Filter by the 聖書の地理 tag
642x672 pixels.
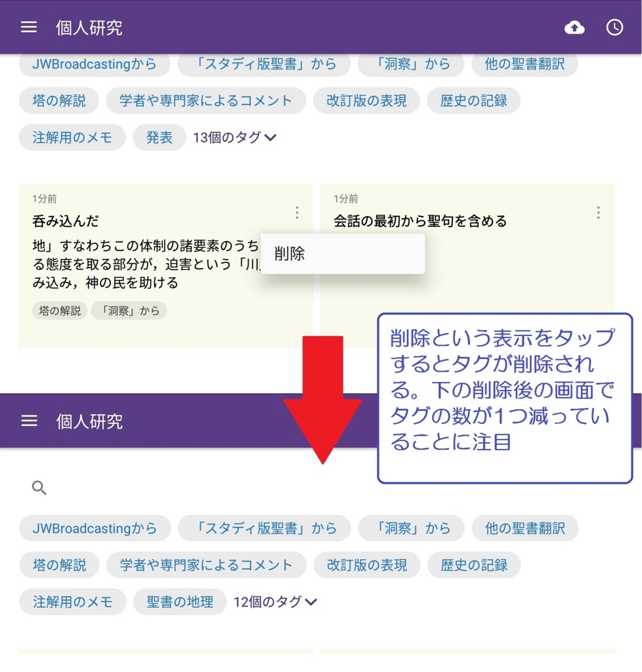point(180,602)
